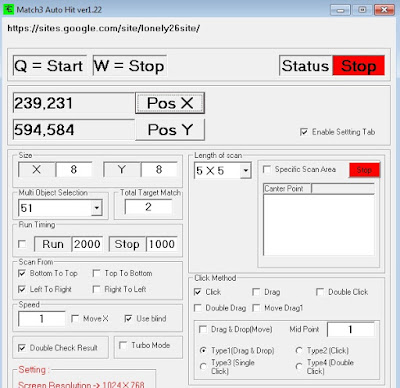Click the Size Y value field
Screen dimensions: 400x388
[159, 170]
